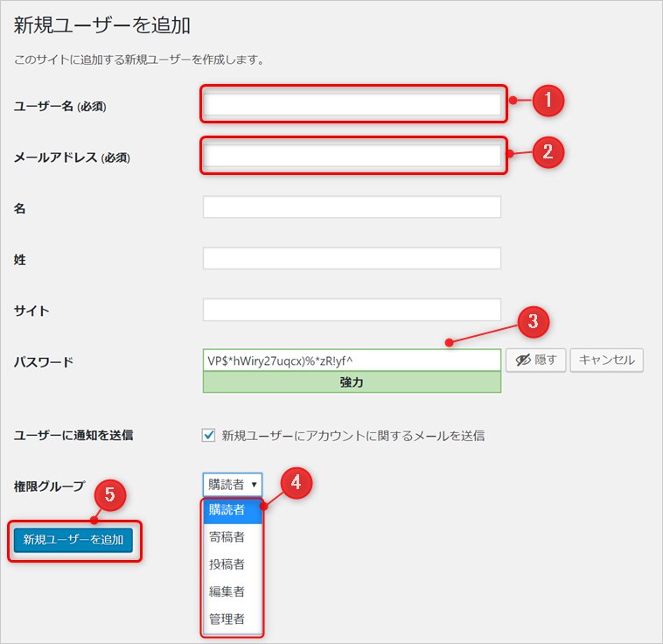The width and height of the screenshot is (663, 644).
Task: Click the red number 2 marker
Action: (x=548, y=151)
